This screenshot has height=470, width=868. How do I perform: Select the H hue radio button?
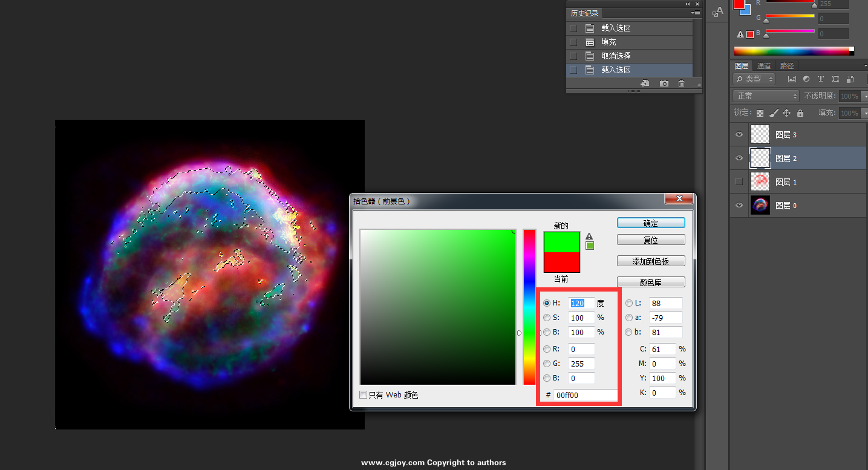tap(547, 303)
